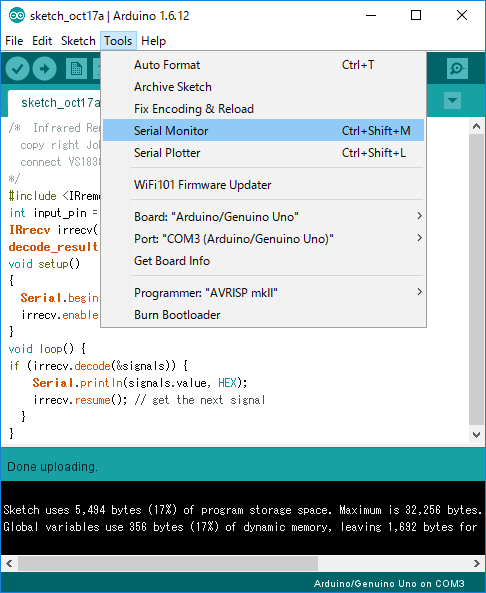Select Serial Plotter menu entry
Image resolution: width=486 pixels, height=593 pixels.
click(263, 153)
